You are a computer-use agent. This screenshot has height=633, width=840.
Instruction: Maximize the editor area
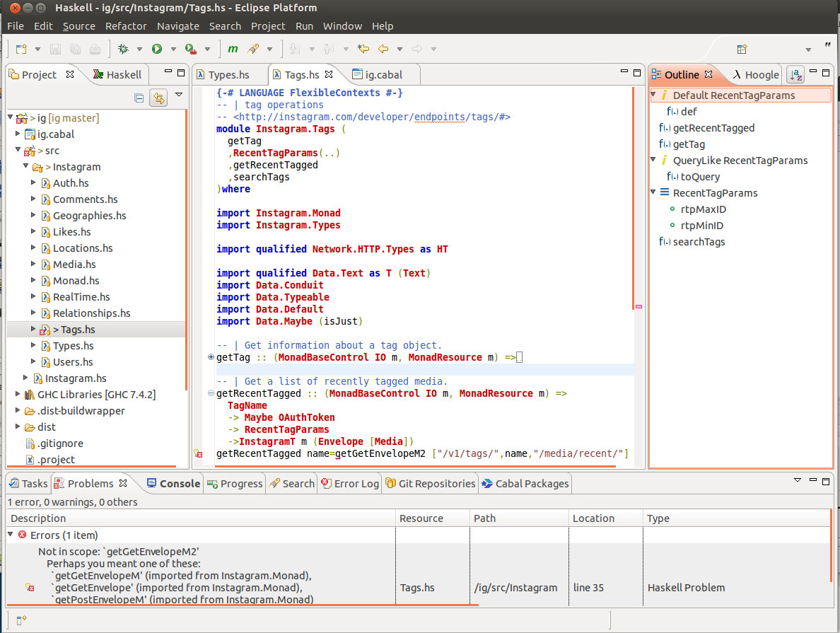click(637, 73)
